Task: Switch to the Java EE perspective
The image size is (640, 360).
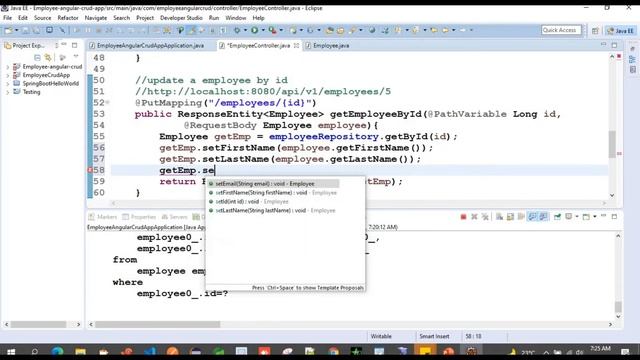Action: 621,31
